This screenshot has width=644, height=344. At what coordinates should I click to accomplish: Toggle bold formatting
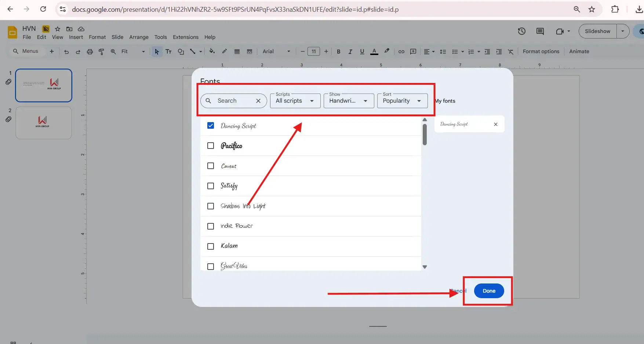[338, 51]
